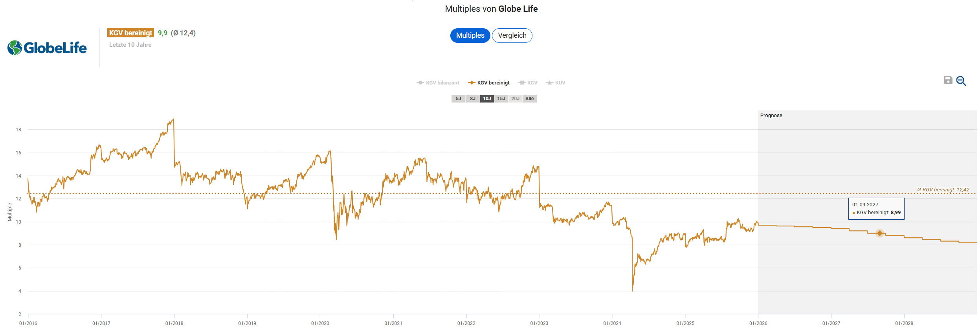Image resolution: width=980 pixels, height=336 pixels.
Task: Show the KCV legend series
Action: pyautogui.click(x=528, y=83)
